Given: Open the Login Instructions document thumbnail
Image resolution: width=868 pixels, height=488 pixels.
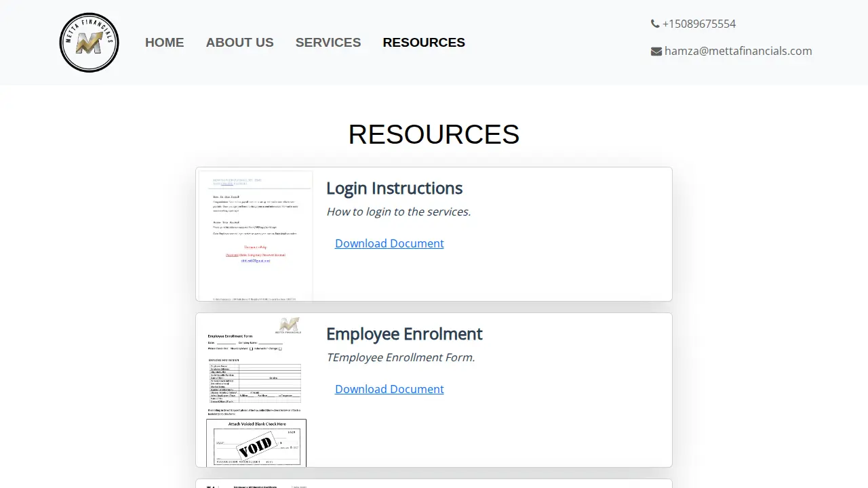Looking at the screenshot, I should 256,235.
